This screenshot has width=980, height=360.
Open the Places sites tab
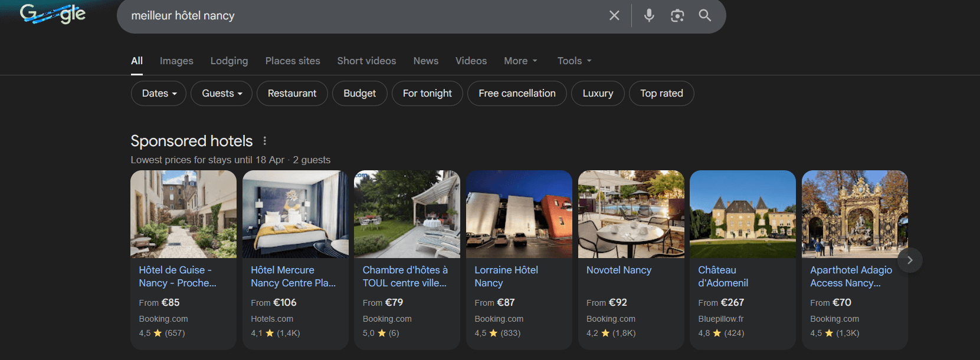(293, 61)
